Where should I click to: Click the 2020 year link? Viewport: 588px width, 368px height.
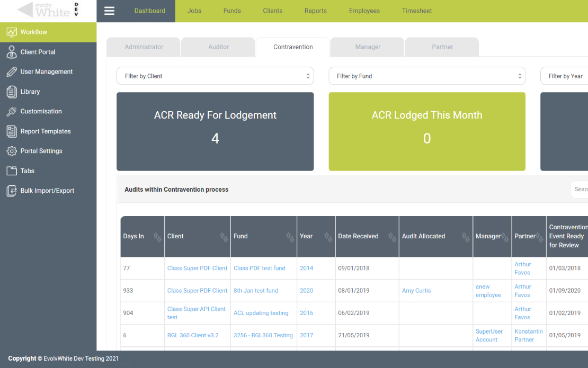point(306,291)
